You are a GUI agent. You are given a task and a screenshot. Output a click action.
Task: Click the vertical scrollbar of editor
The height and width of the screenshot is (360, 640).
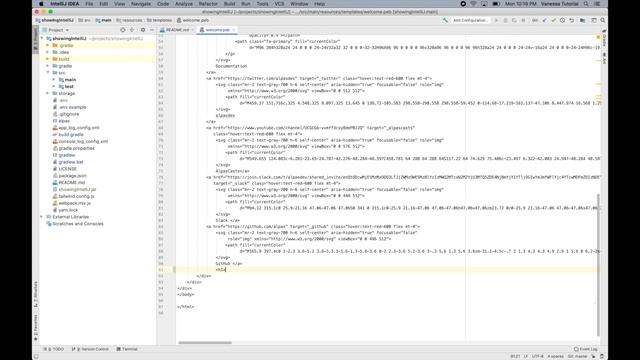[x=599, y=265]
